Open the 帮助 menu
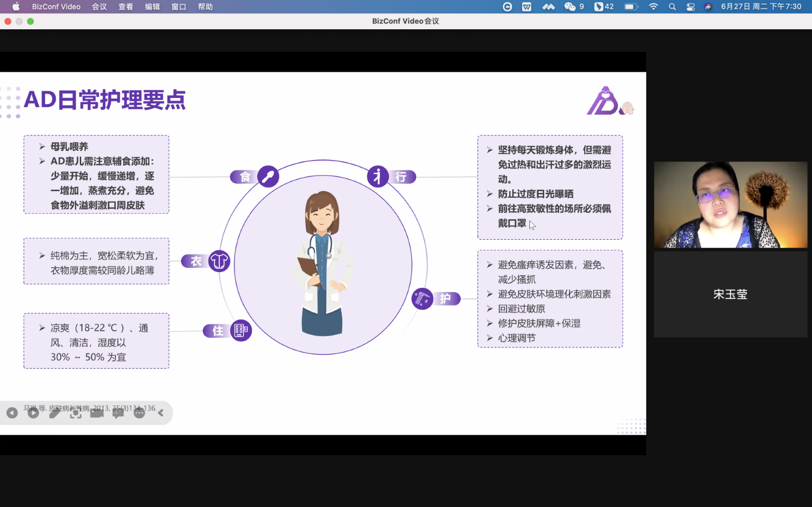812x507 pixels. pos(205,7)
